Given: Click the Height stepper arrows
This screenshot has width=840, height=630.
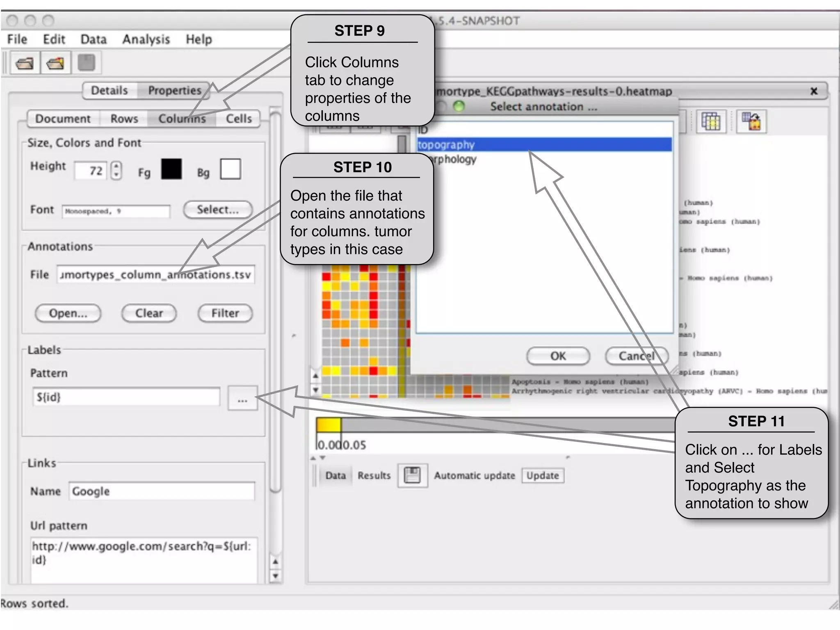Looking at the screenshot, I should click(116, 170).
